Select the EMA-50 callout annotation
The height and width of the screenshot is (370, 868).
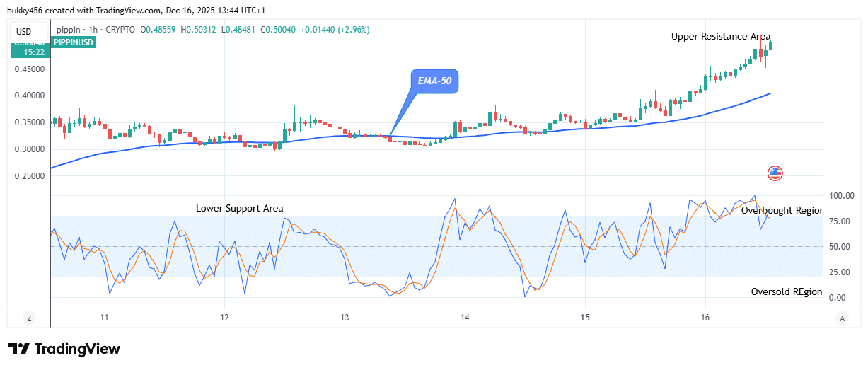click(434, 82)
